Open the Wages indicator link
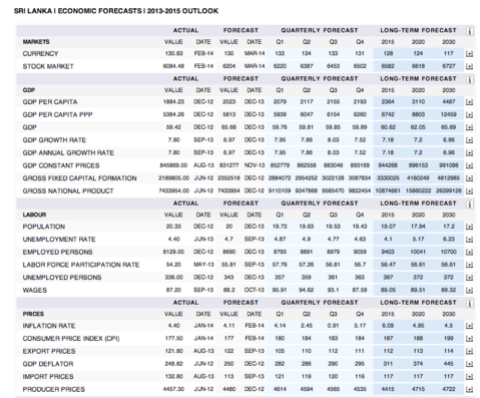Screen dimensions: 480x398 click(x=35, y=290)
